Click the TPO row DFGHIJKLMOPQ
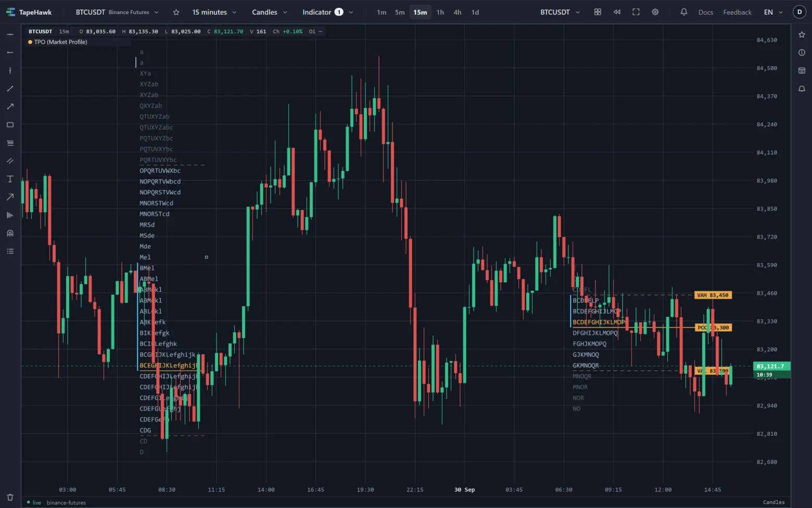 coord(595,333)
